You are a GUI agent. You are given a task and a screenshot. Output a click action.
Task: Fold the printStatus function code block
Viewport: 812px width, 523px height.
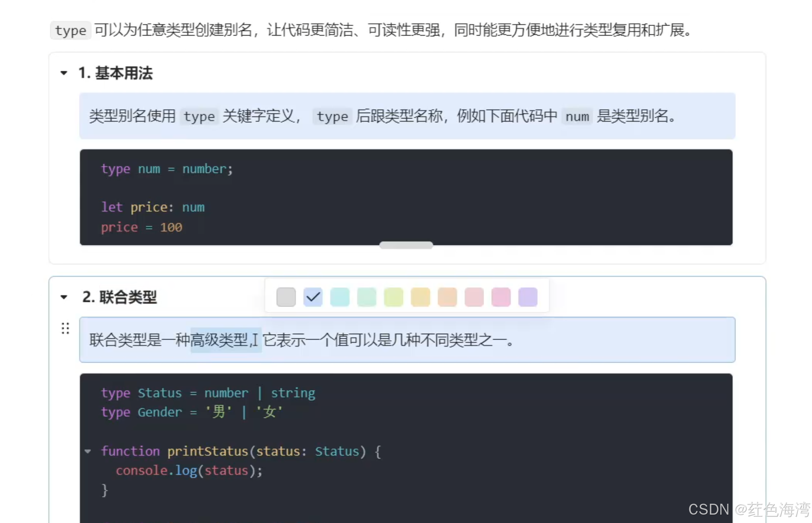coord(88,451)
